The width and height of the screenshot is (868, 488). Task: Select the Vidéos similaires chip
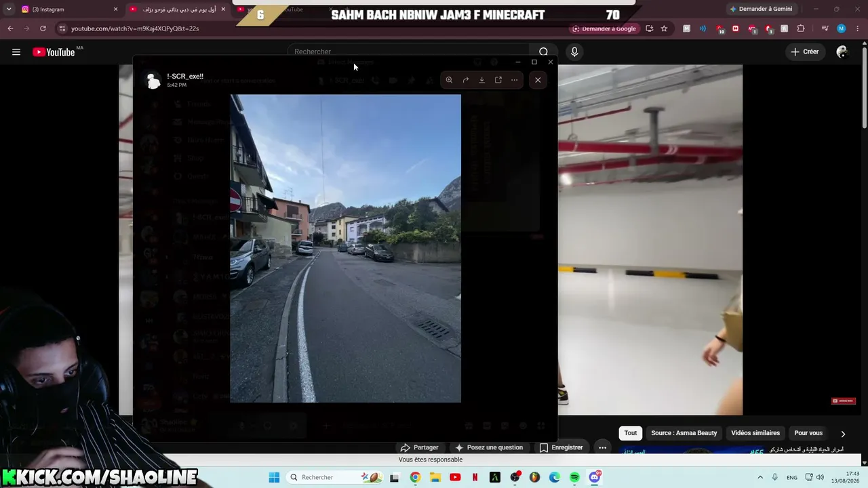(755, 433)
